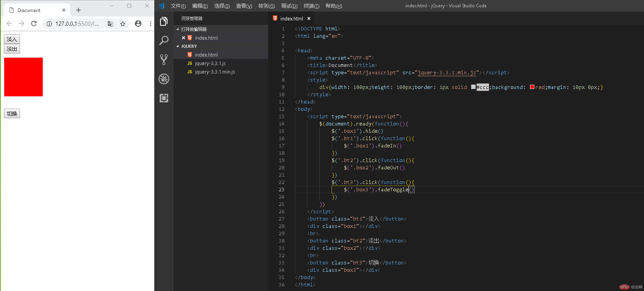The image size is (644, 291).
Task: Open the Debug view in activity bar
Action: [x=164, y=79]
